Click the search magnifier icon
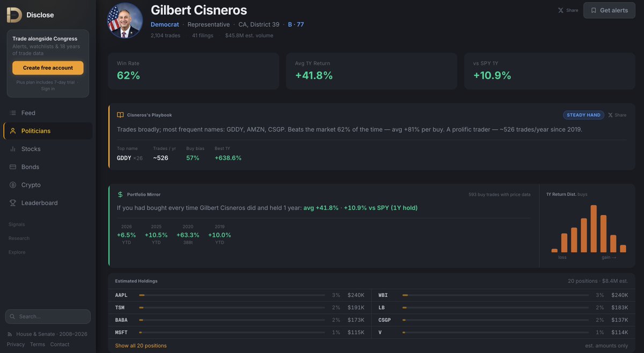 click(13, 316)
